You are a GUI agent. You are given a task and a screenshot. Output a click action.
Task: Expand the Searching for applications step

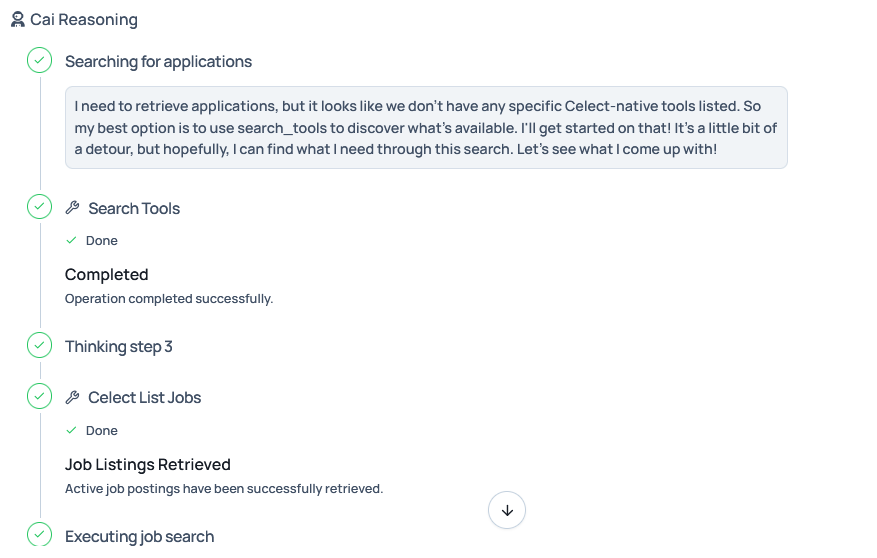[158, 62]
